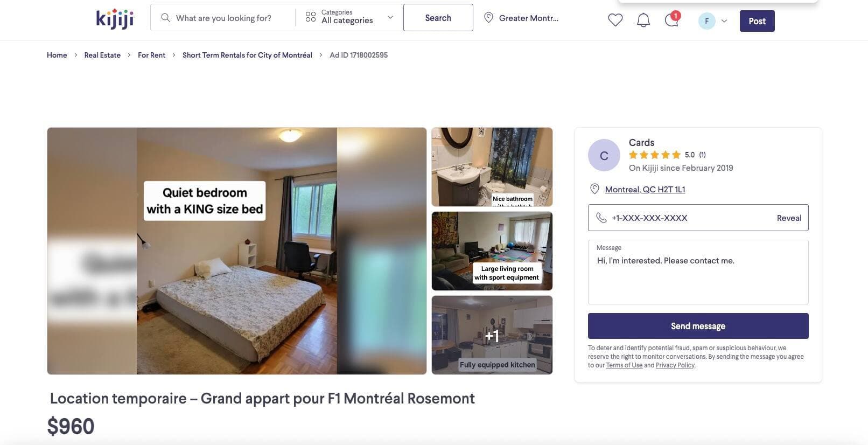Screen dimensions: 868x445
Task: Click the location pin next to Greater Montr...
Action: tap(488, 18)
